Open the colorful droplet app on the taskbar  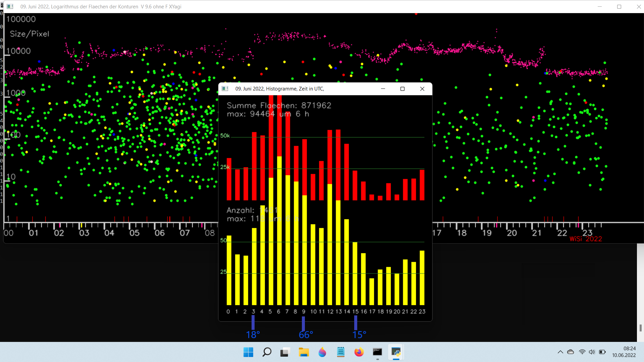322,352
